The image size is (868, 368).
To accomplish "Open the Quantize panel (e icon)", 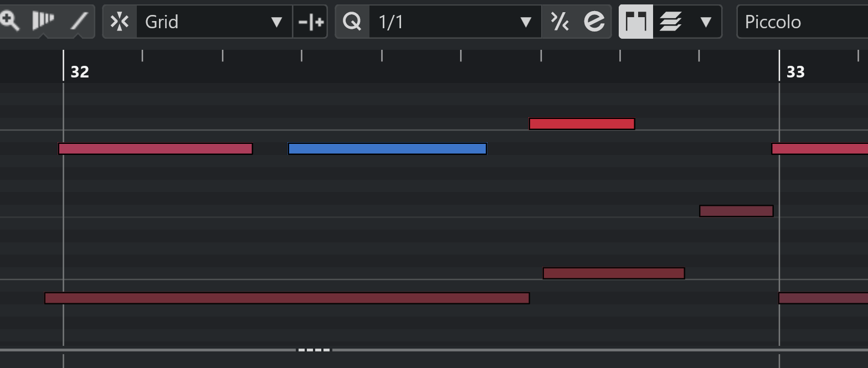I will point(594,22).
